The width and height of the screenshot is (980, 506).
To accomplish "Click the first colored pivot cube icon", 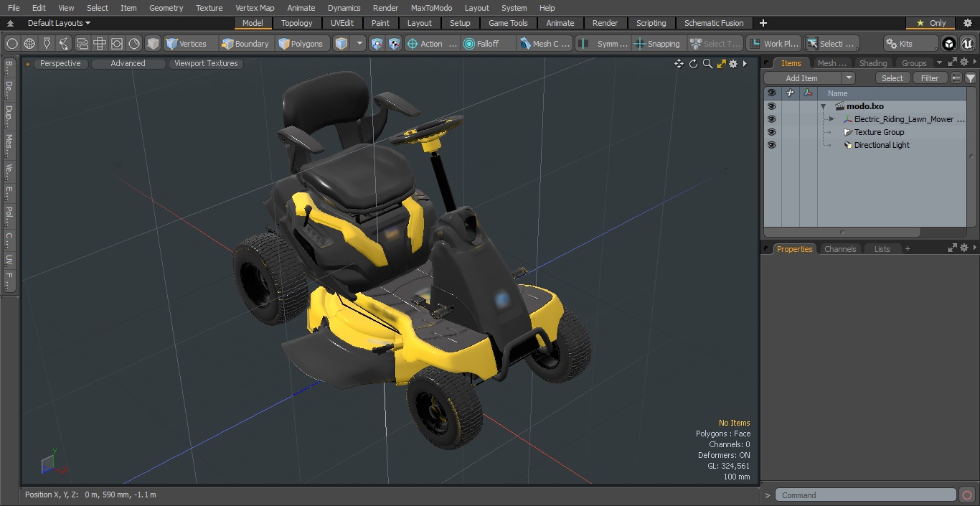I will point(377,44).
